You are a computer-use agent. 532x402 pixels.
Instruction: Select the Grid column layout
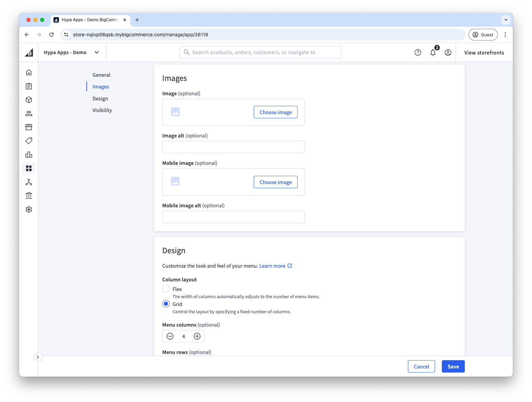[x=166, y=304]
